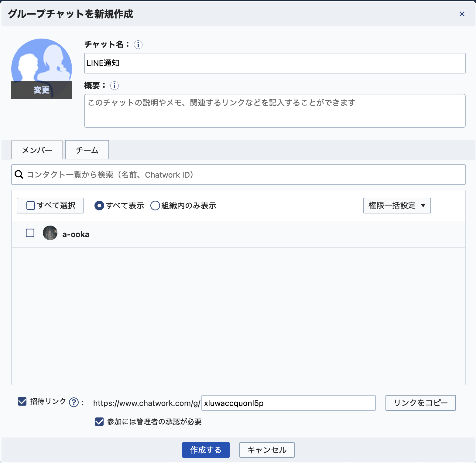Edit the invite link field xluwaccquonl5p

pos(289,403)
